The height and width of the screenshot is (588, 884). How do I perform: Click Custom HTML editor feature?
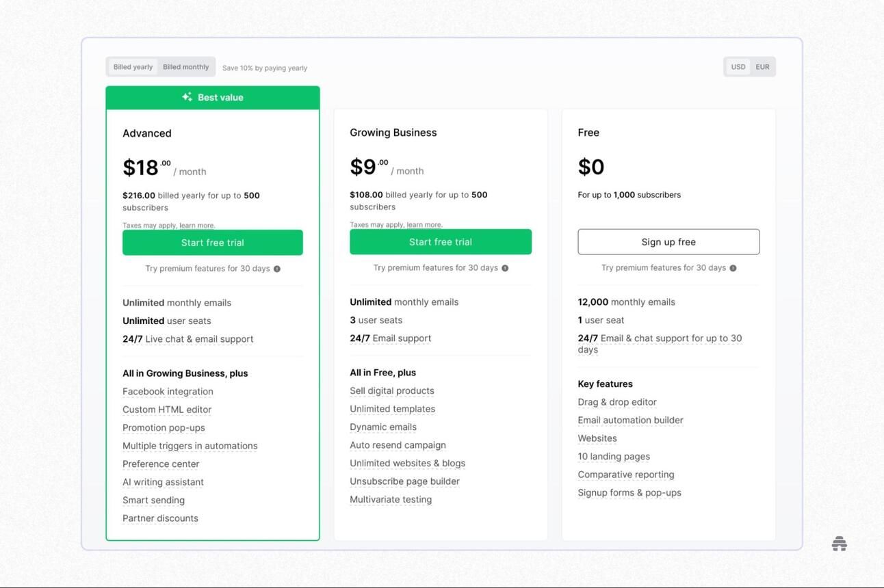[167, 410]
